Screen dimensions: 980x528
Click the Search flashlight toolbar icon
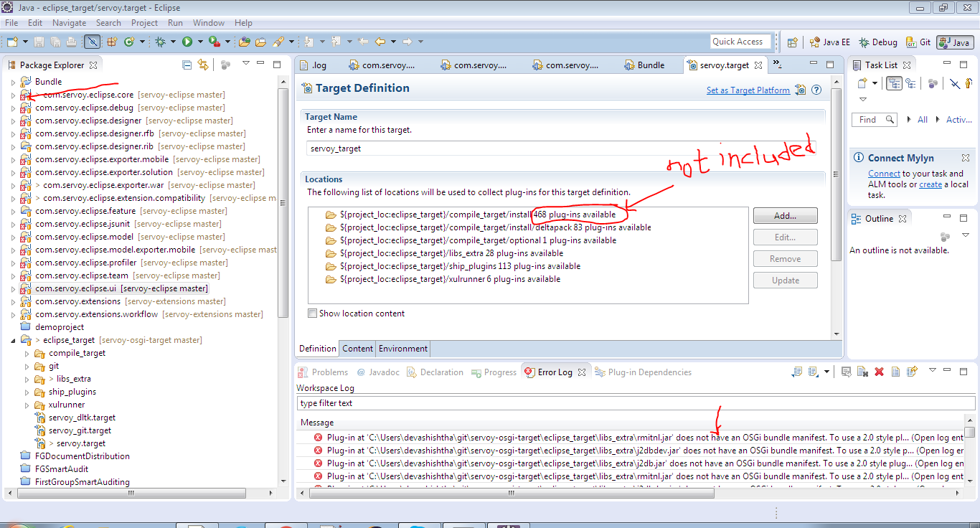(278, 42)
